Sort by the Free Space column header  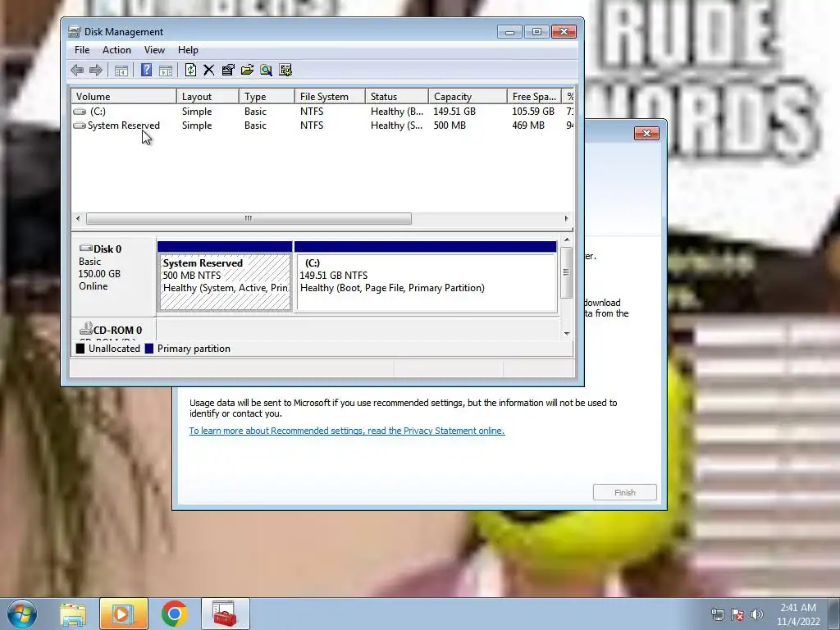534,97
